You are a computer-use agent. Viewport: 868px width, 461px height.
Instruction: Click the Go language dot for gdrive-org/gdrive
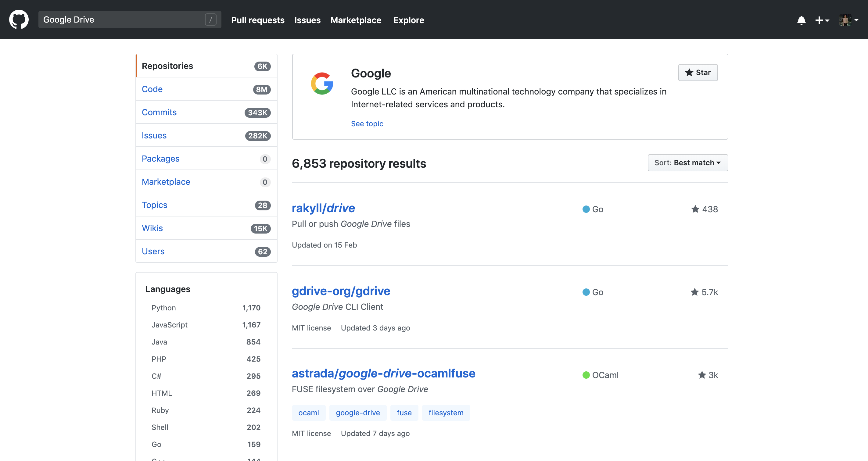pyautogui.click(x=586, y=292)
